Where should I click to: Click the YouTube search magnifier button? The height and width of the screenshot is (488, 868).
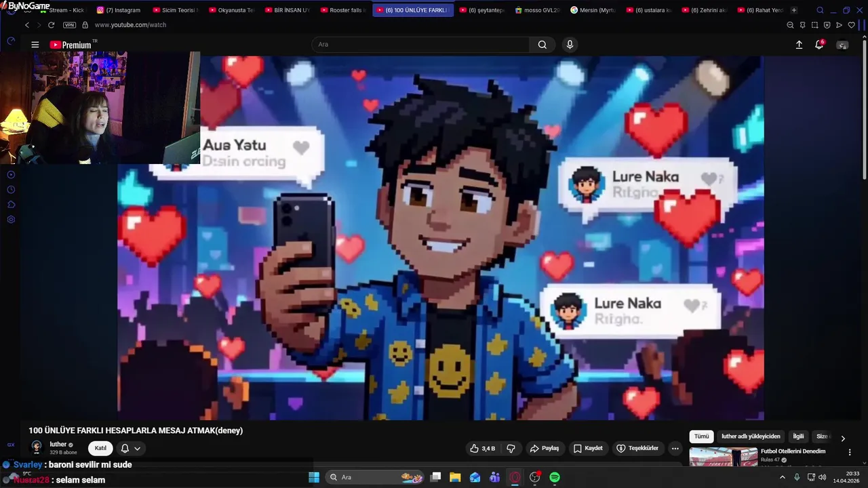[x=542, y=45]
